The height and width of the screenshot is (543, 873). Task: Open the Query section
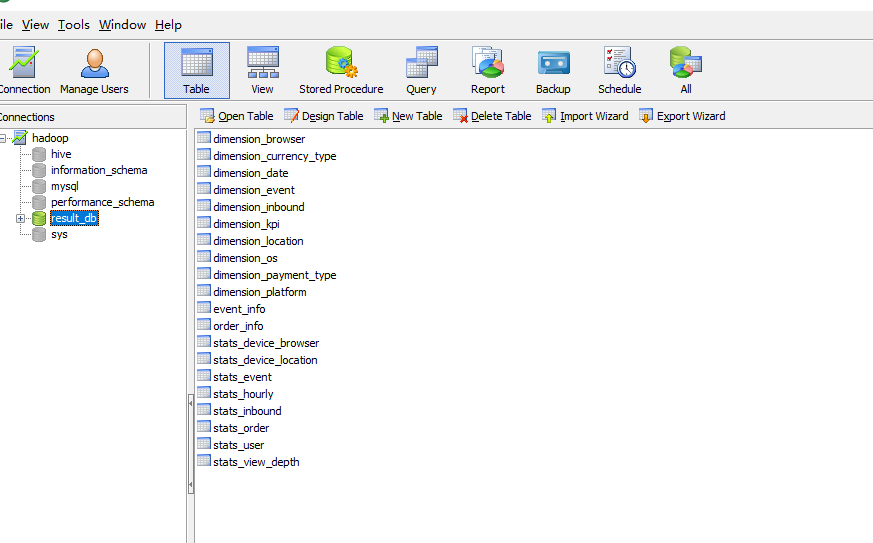(x=421, y=71)
